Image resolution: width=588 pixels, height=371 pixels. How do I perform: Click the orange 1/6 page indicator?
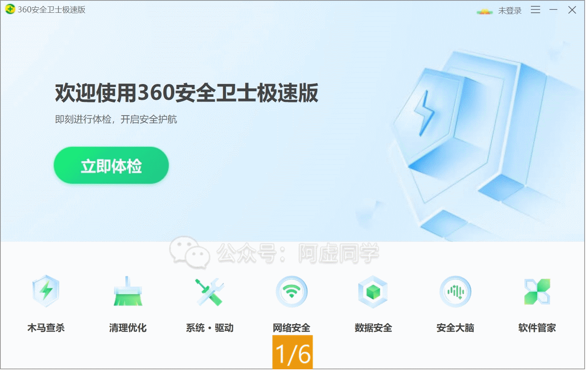coord(293,352)
